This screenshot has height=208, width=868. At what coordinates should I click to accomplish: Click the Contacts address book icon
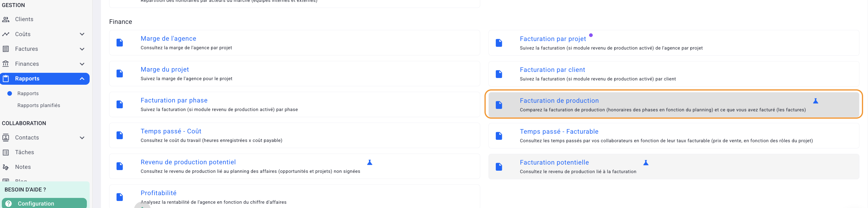coord(6,138)
